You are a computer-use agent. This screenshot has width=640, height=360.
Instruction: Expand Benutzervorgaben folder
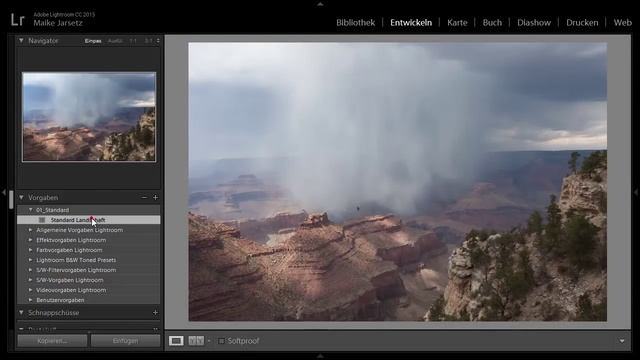point(31,300)
